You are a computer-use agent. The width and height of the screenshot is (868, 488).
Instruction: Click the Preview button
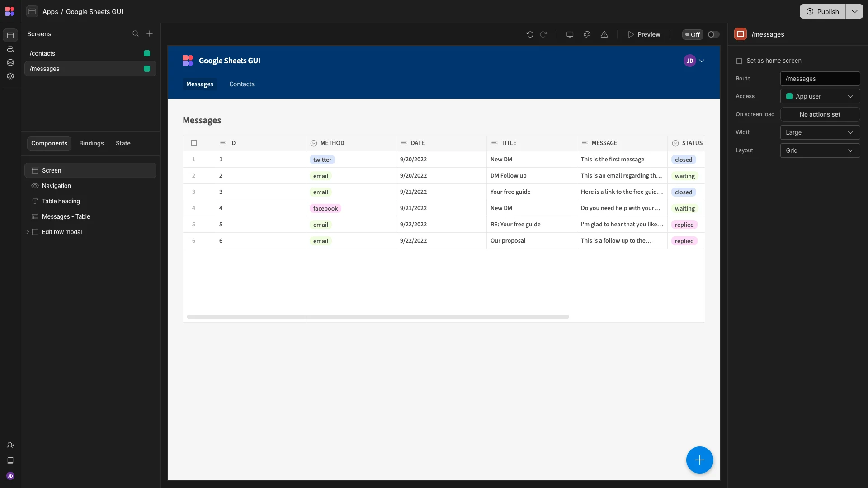pyautogui.click(x=644, y=34)
